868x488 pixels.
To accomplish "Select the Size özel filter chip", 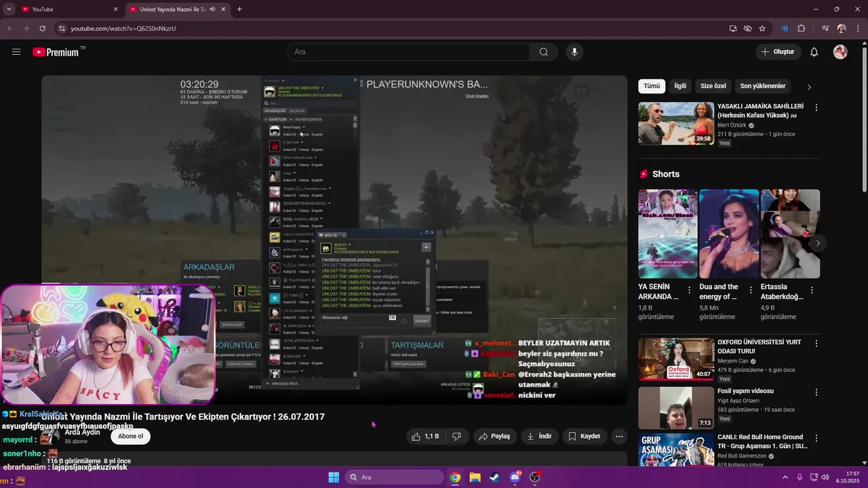I will [x=713, y=86].
